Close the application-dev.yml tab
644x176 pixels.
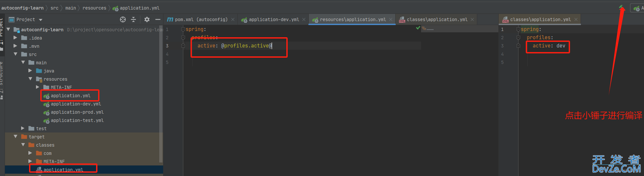click(304, 19)
